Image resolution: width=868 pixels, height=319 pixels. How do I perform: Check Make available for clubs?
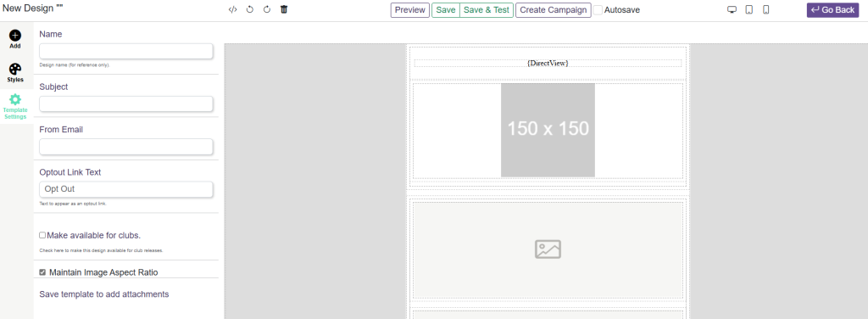pyautogui.click(x=42, y=235)
